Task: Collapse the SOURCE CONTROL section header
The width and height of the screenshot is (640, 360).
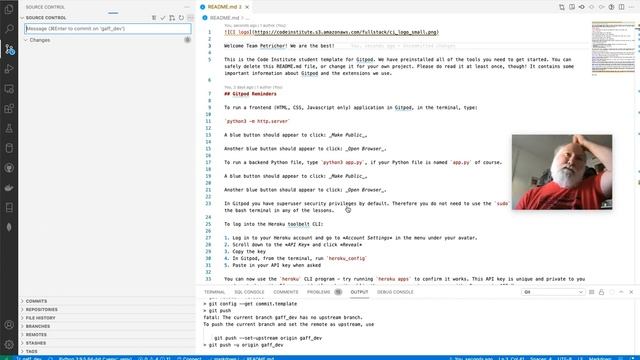Action: [45, 18]
